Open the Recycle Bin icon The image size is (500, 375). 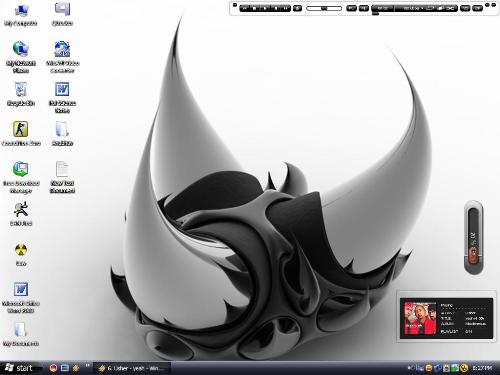[x=21, y=94]
